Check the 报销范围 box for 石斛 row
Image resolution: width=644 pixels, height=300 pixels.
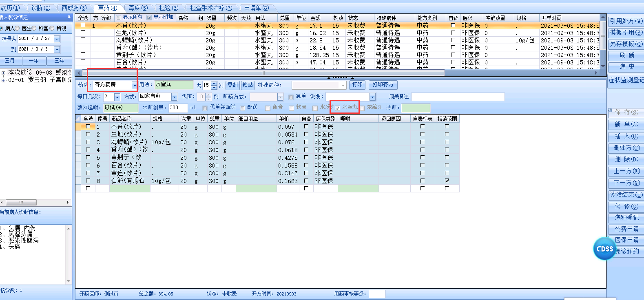pyautogui.click(x=447, y=181)
